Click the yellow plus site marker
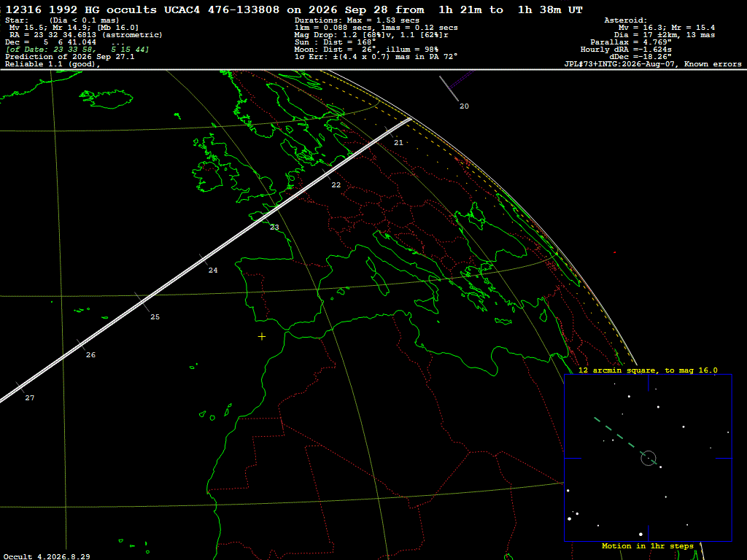 pos(262,337)
